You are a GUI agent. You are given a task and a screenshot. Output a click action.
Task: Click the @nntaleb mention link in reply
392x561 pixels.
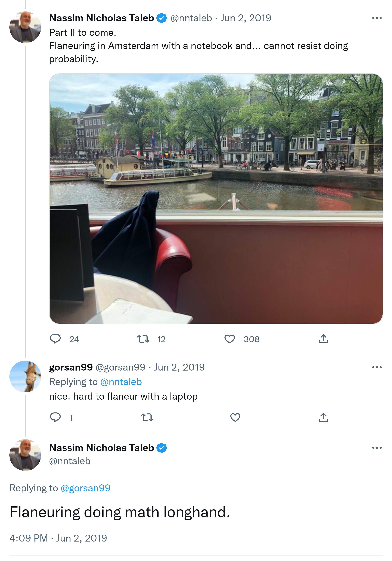121,382
